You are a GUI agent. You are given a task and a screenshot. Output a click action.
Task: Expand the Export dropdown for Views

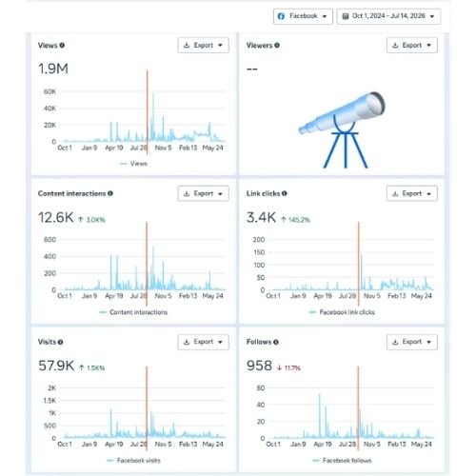[x=203, y=46]
